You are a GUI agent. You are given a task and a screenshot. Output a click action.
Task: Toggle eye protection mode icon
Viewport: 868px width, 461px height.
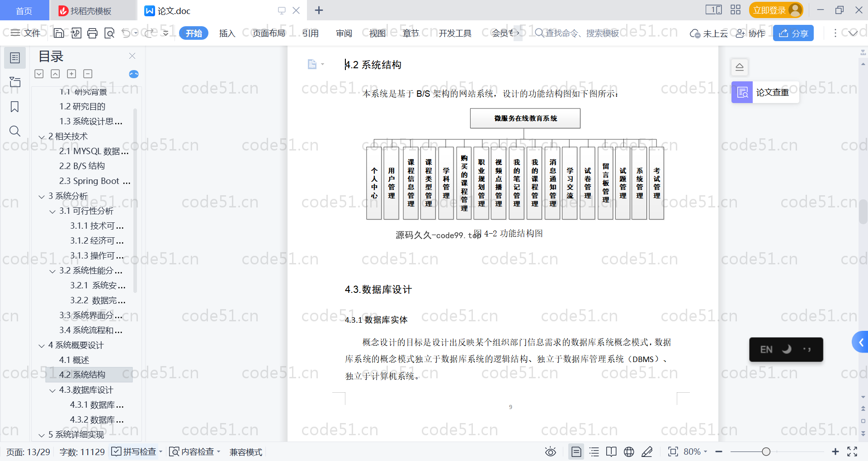[550, 452]
